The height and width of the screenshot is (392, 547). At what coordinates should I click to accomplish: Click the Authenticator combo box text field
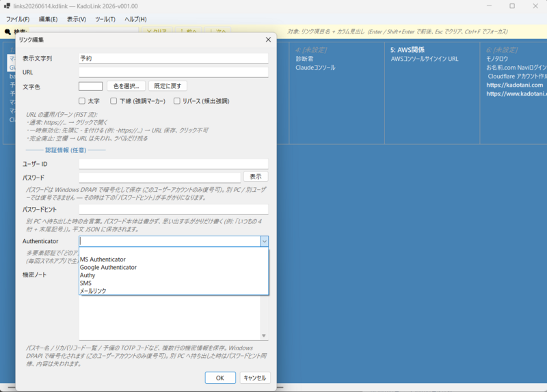(x=170, y=241)
